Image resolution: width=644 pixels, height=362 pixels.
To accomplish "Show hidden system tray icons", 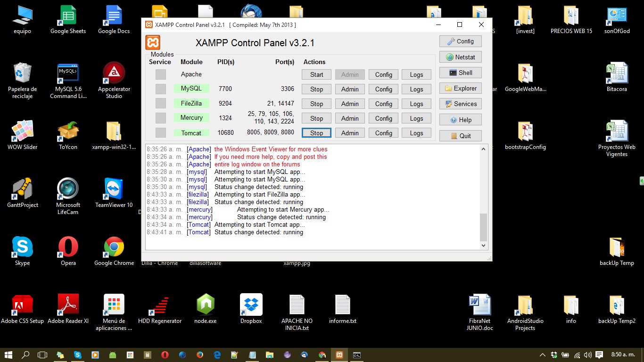I will tap(542, 355).
